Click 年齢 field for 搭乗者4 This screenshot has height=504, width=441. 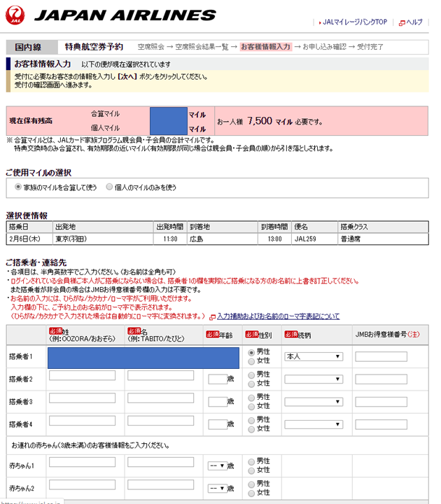(218, 425)
